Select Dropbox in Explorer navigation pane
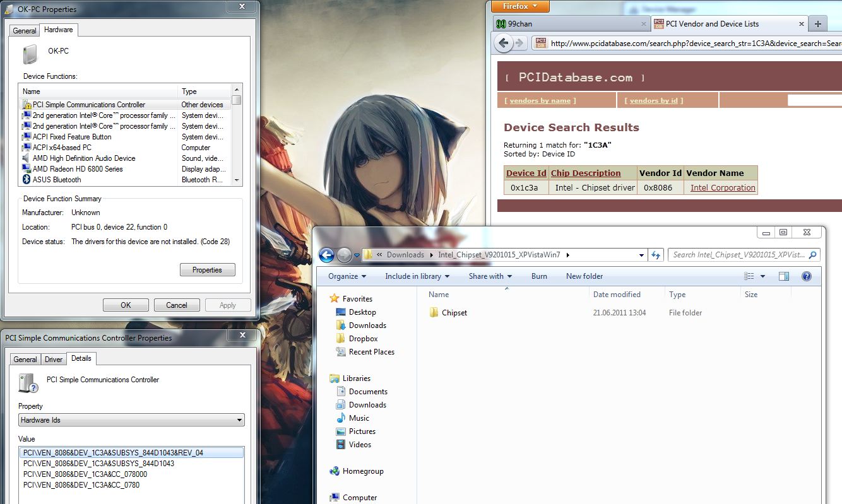842x504 pixels. click(x=363, y=339)
